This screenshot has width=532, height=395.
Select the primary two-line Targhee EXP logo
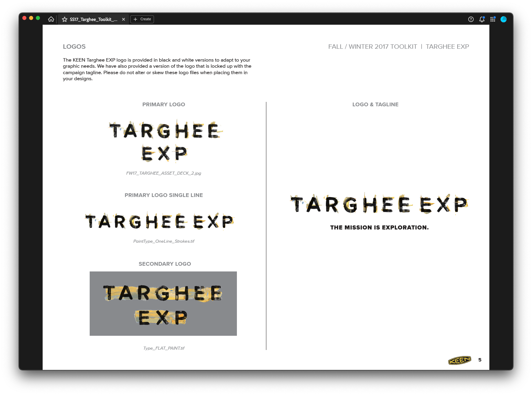pyautogui.click(x=165, y=141)
